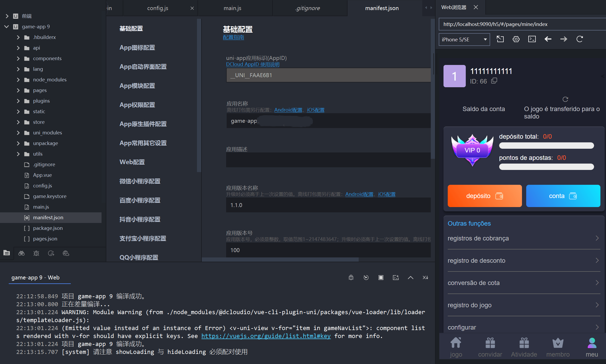Copy the user ID 66 icon

(494, 81)
